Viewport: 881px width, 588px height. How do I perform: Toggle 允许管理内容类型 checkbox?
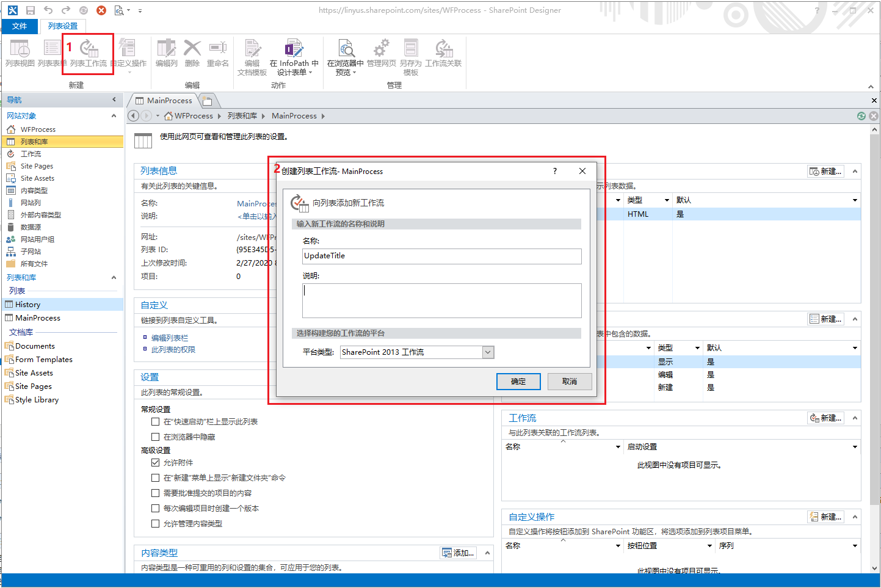point(155,524)
